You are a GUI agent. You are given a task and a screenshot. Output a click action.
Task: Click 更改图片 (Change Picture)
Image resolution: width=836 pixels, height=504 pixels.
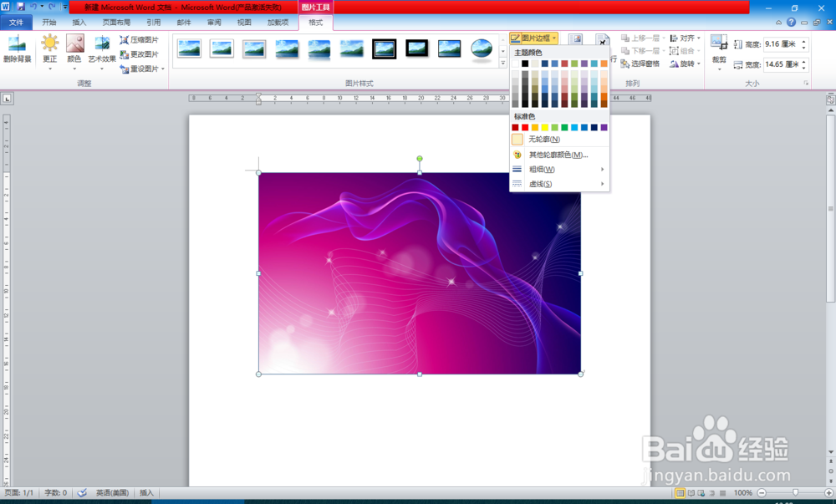coord(140,54)
